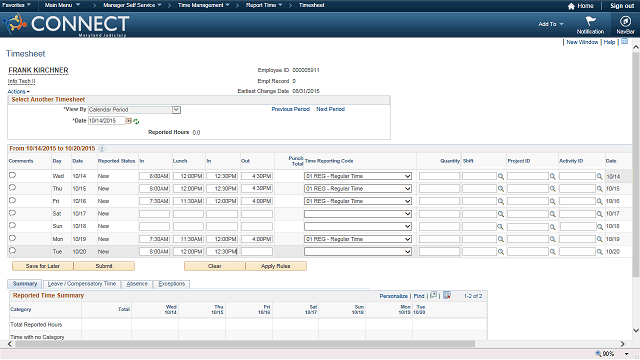
Task: Switch to the Leave / Compensatory Time tab
Action: [82, 284]
